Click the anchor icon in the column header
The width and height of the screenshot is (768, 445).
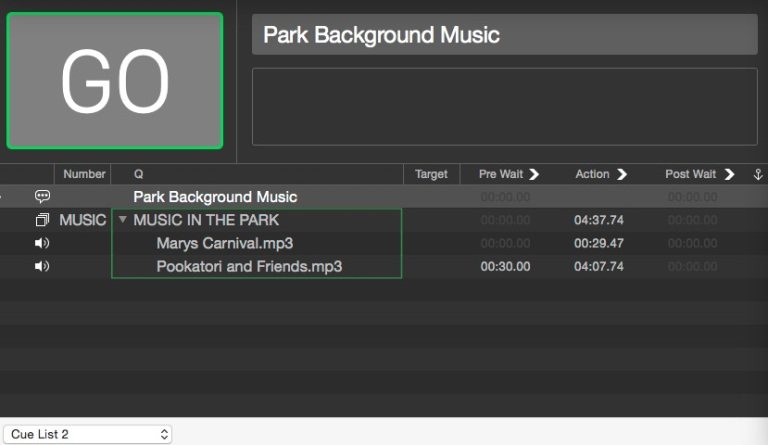(x=757, y=174)
